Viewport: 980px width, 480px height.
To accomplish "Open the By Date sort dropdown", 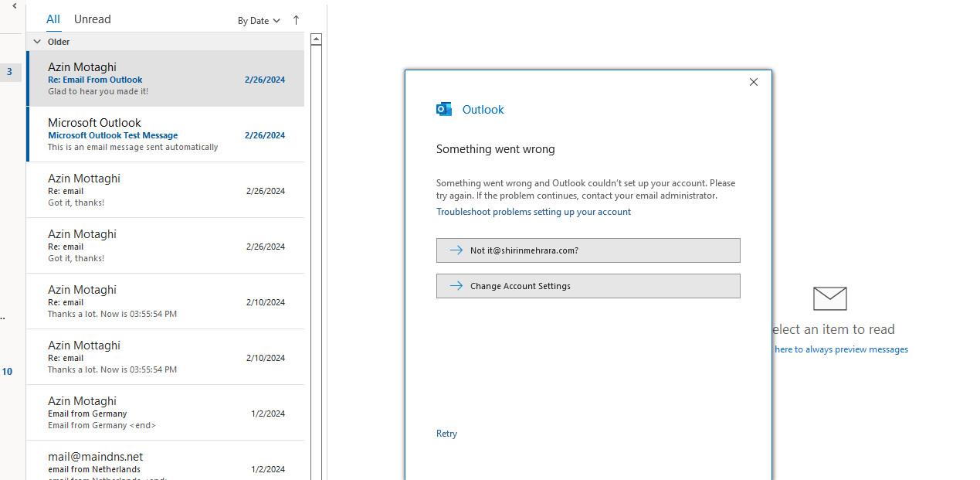I will click(259, 21).
